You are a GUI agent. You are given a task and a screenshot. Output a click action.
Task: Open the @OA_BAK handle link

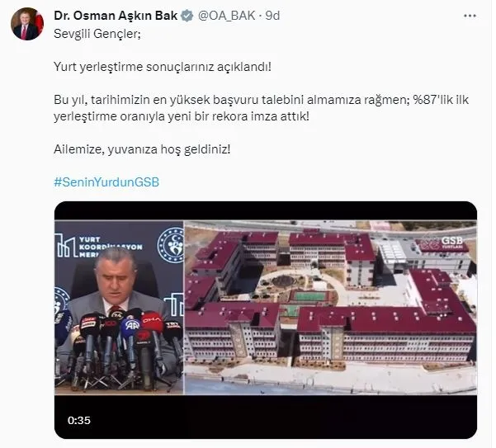tap(226, 16)
